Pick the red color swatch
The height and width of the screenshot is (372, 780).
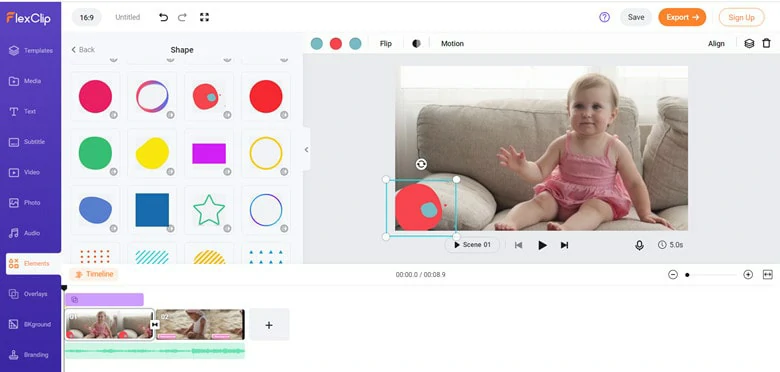[x=336, y=44]
